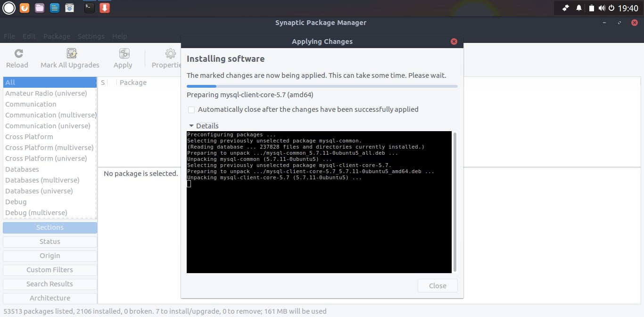This screenshot has width=644, height=317.
Task: Select Databases (multiverse) section
Action: 50,180
